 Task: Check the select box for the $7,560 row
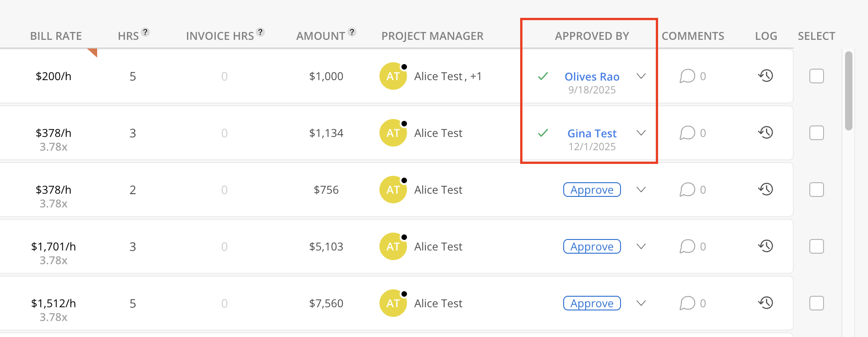pos(816,303)
